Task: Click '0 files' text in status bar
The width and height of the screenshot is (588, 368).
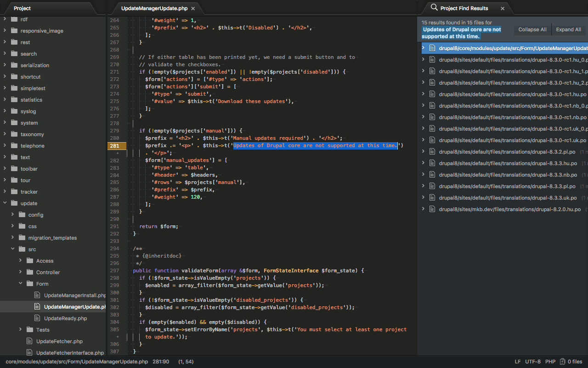Action: 575,362
